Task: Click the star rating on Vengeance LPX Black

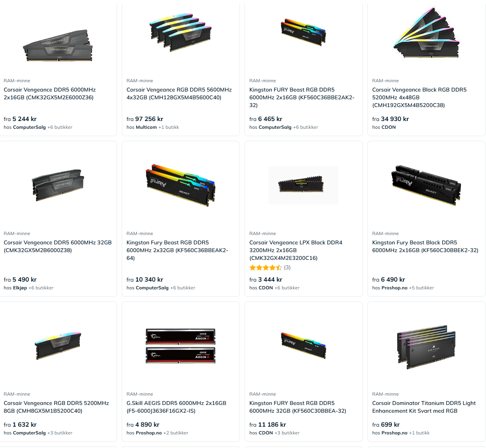Action: 266,268
